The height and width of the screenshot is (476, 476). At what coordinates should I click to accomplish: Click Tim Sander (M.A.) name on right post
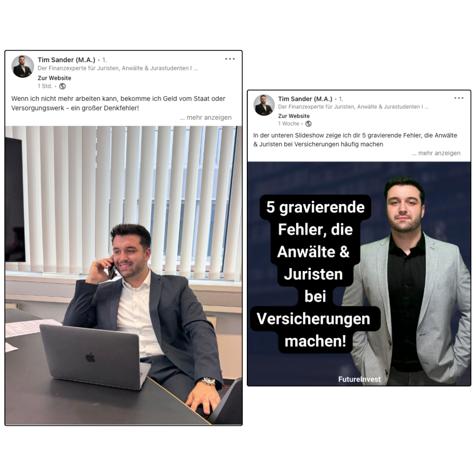pos(305,99)
